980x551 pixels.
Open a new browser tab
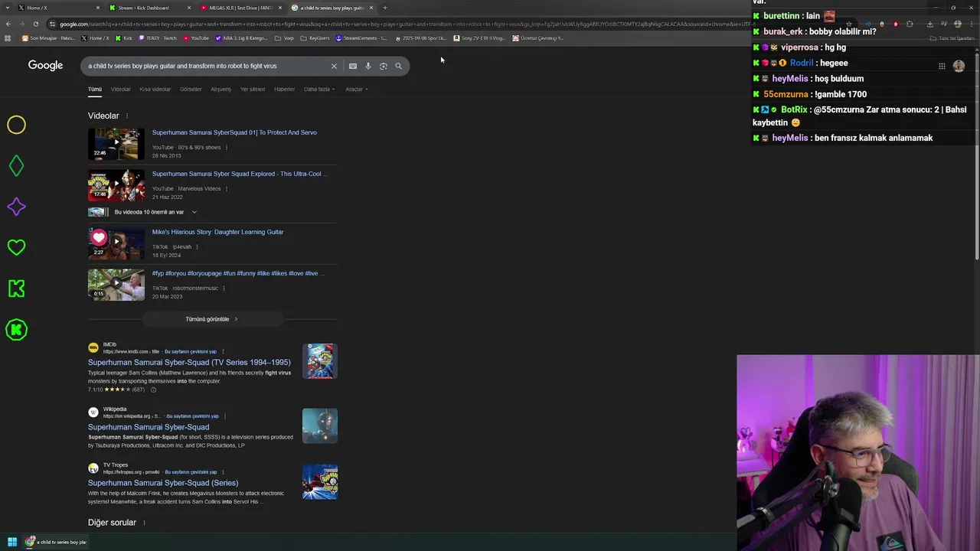(x=384, y=8)
